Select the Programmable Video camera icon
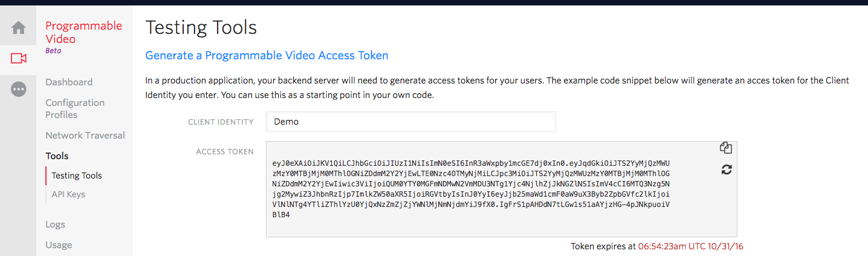Viewport: 868px width, 256px height. tap(19, 58)
